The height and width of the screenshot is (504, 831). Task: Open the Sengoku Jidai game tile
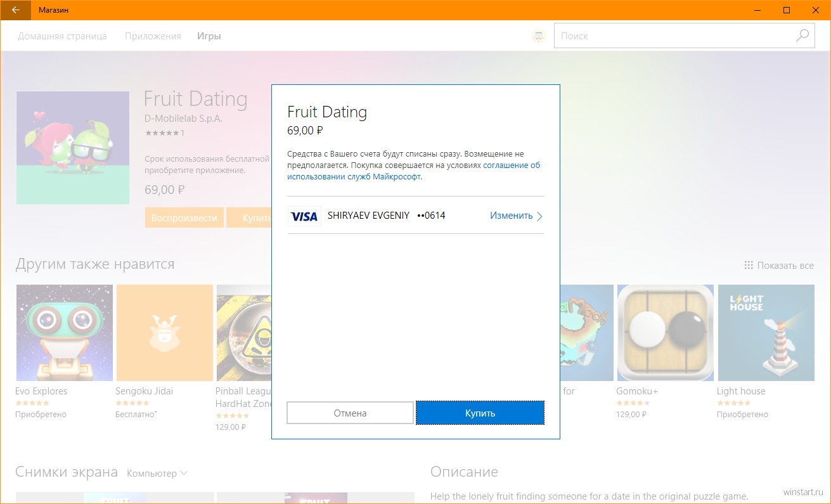pyautogui.click(x=164, y=333)
